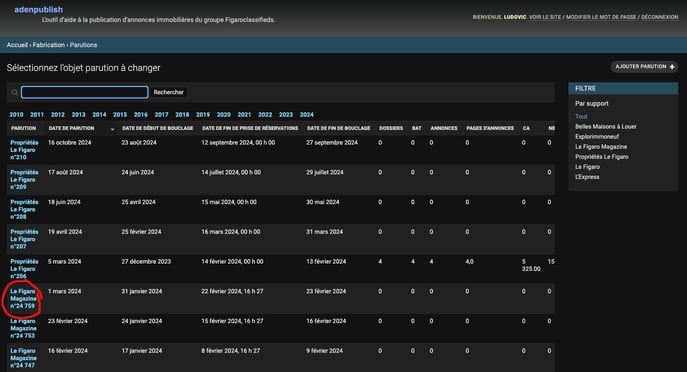
Task: Open Propriétés Le Figaro n°207
Action: point(24,239)
